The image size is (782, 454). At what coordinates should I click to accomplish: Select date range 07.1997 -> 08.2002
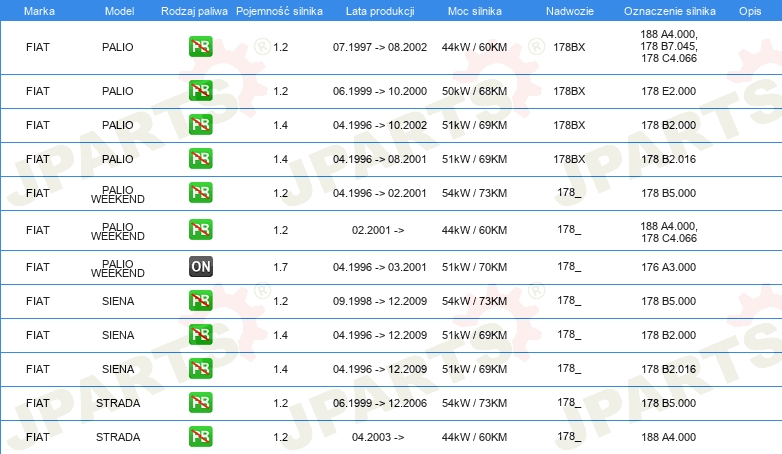(x=380, y=47)
